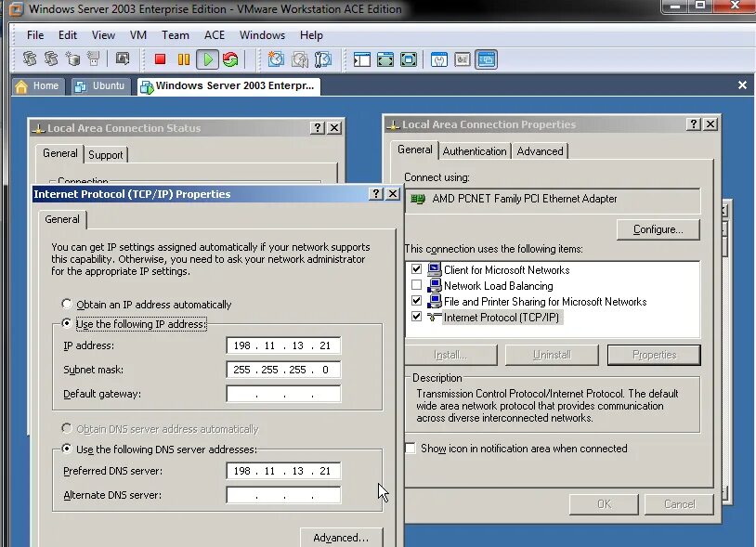The height and width of the screenshot is (547, 756).
Task: Power on VM with green play button
Action: point(208,59)
